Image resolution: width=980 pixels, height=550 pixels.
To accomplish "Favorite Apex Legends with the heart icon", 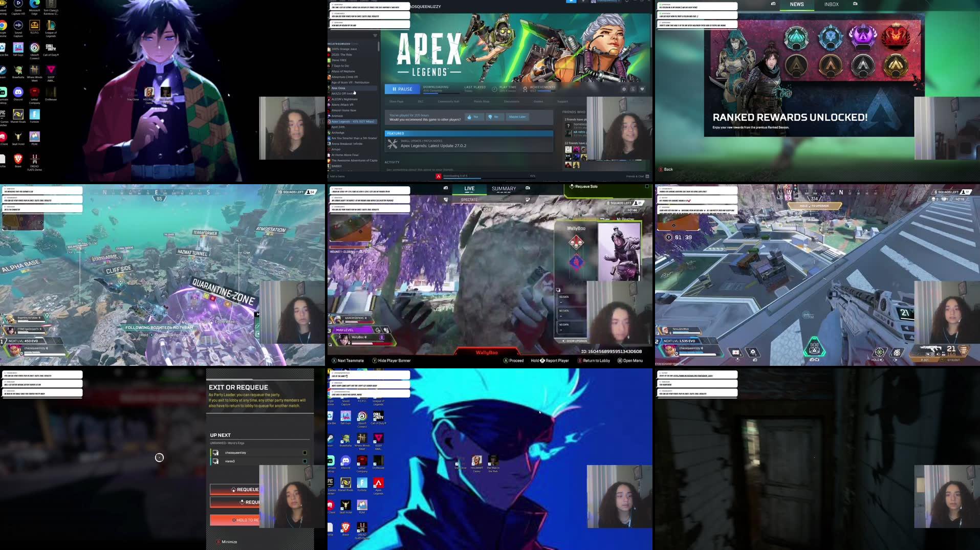I will [643, 89].
